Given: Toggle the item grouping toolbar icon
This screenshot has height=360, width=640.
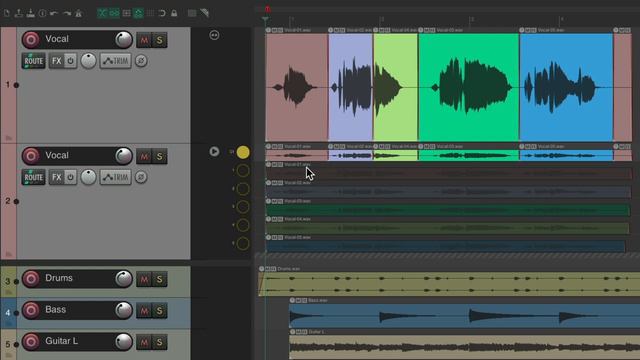Looking at the screenshot, I should (x=114, y=13).
